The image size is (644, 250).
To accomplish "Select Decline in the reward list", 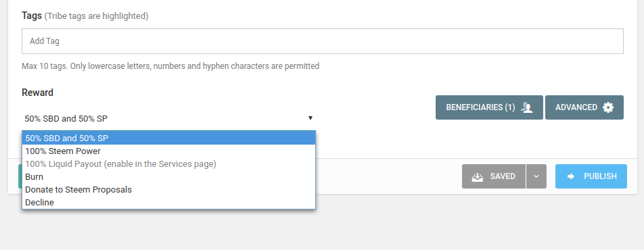I will [169, 203].
